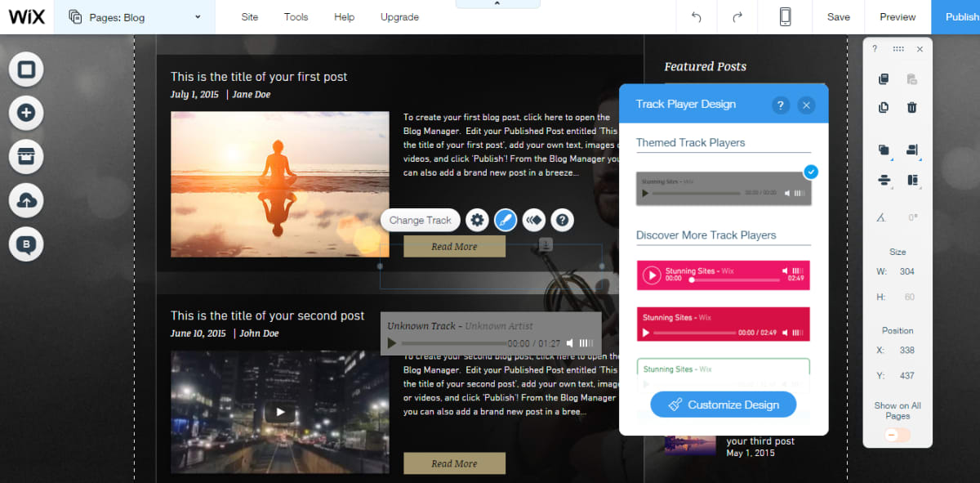Play the city night video thumbnail

point(280,412)
